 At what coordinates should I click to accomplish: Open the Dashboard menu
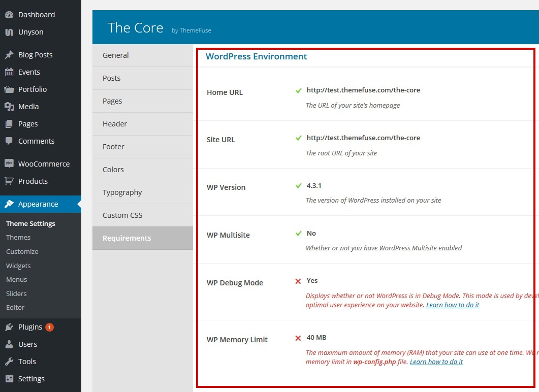coord(41,15)
